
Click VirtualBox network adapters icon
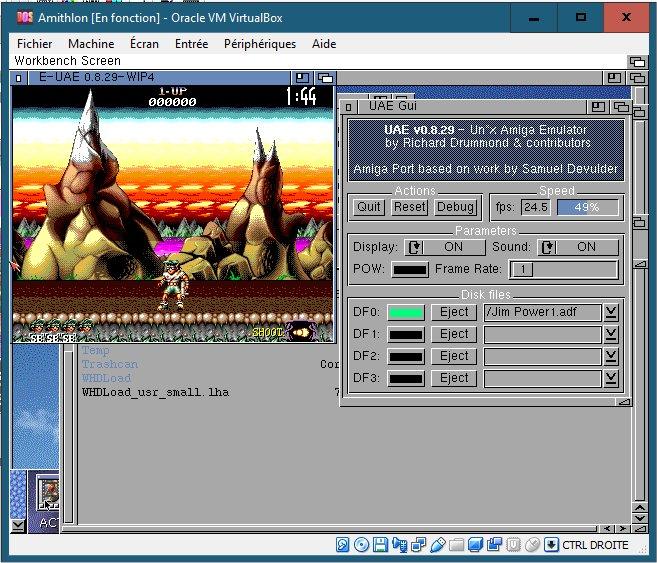[418, 545]
